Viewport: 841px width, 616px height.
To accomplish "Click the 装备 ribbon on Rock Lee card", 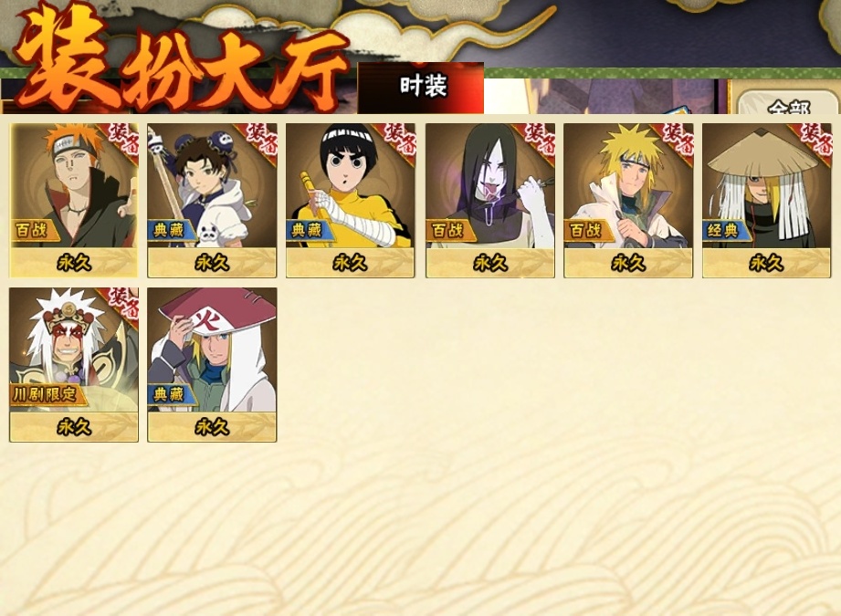I will 401,137.
